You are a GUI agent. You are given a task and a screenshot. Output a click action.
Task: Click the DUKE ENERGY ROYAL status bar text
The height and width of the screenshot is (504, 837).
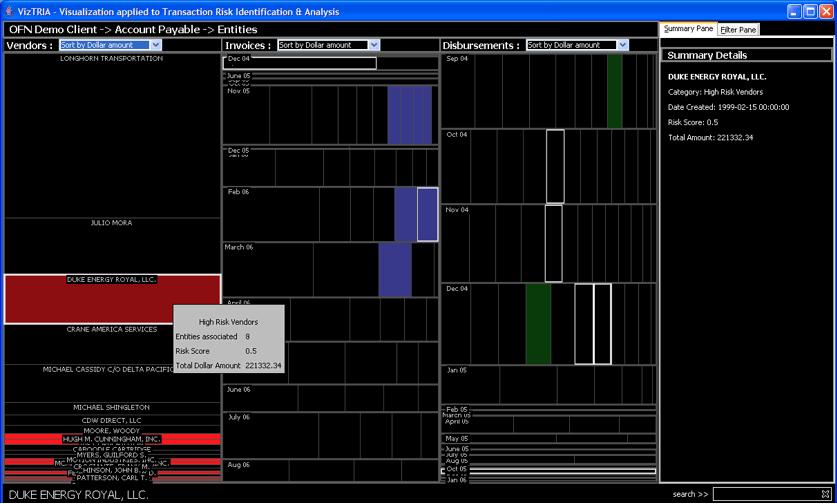78,495
